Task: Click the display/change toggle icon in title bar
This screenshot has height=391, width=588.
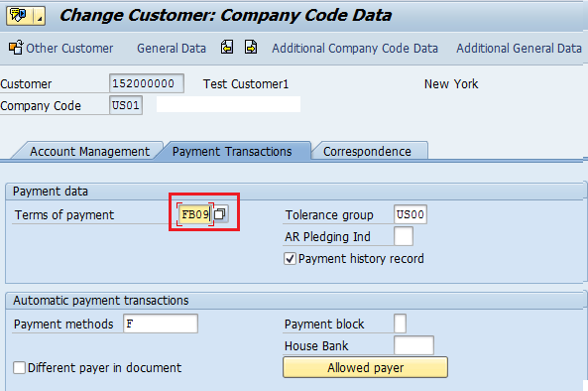Action: pyautogui.click(x=19, y=16)
